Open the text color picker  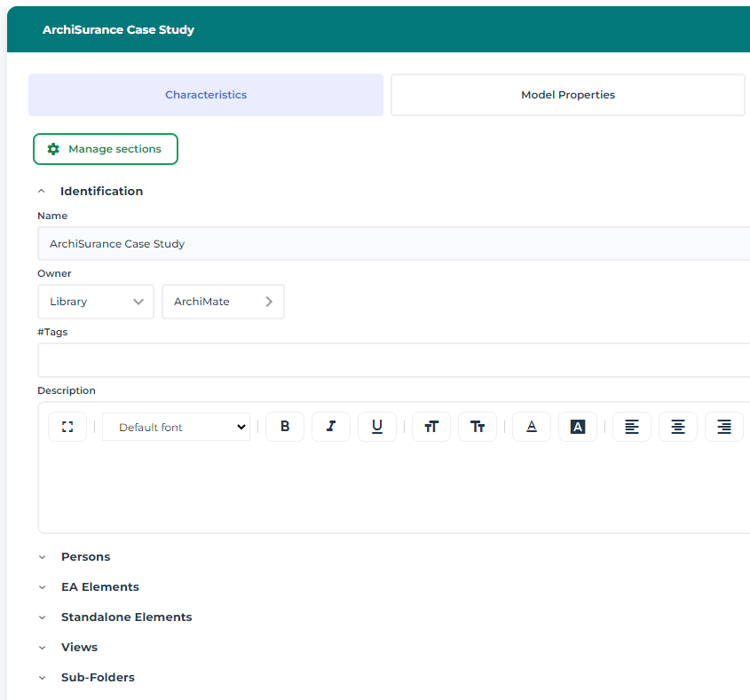pos(532,427)
